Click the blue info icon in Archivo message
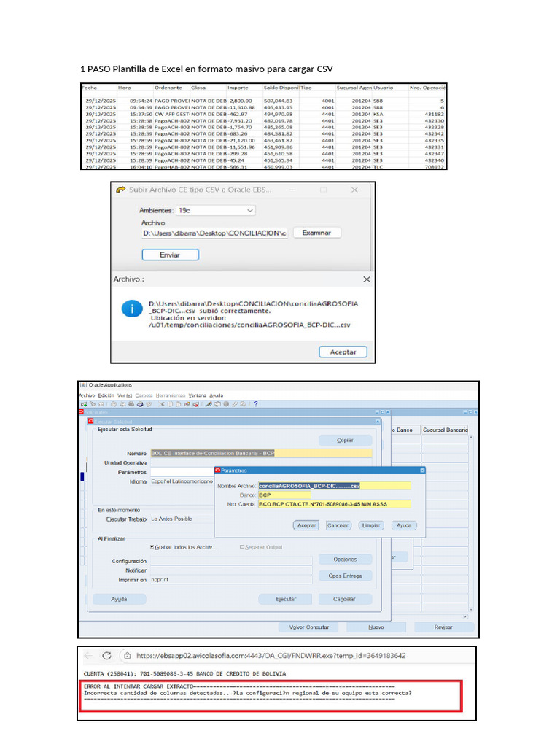The height and width of the screenshot is (747, 560). [x=132, y=309]
